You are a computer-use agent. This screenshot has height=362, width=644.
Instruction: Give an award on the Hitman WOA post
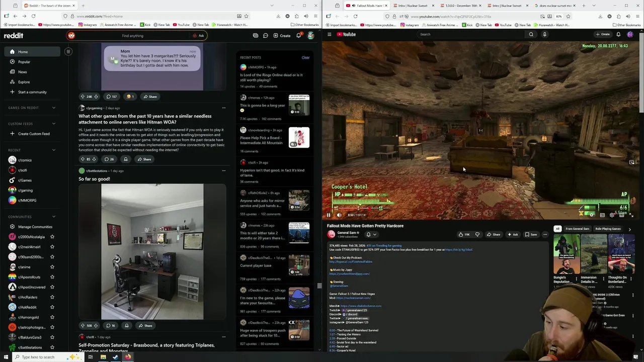click(126, 159)
